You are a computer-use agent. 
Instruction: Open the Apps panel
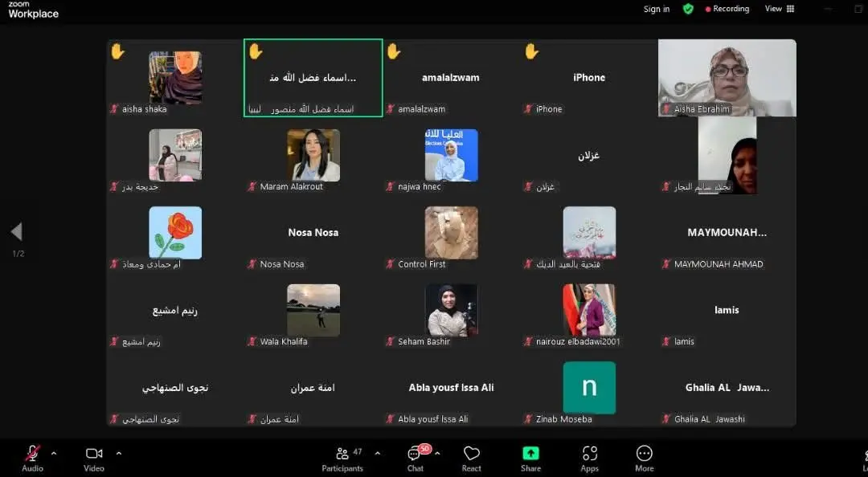pyautogui.click(x=590, y=458)
